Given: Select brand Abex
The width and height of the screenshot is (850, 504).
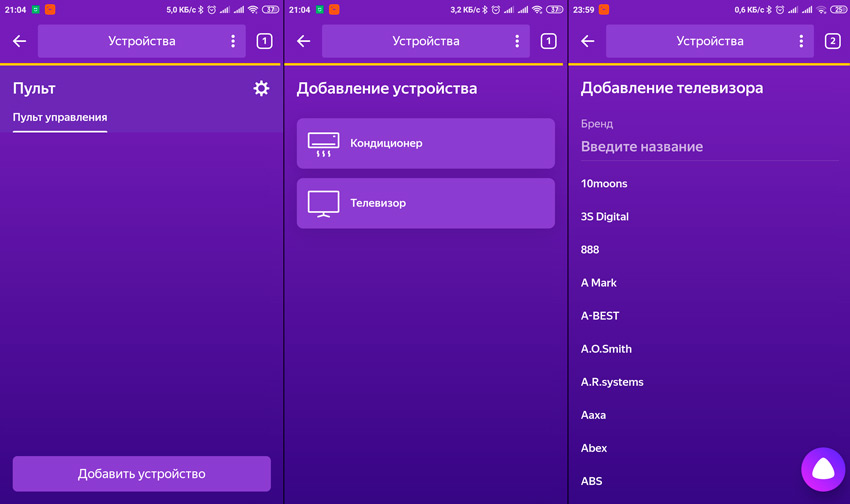Looking at the screenshot, I should coord(594,448).
